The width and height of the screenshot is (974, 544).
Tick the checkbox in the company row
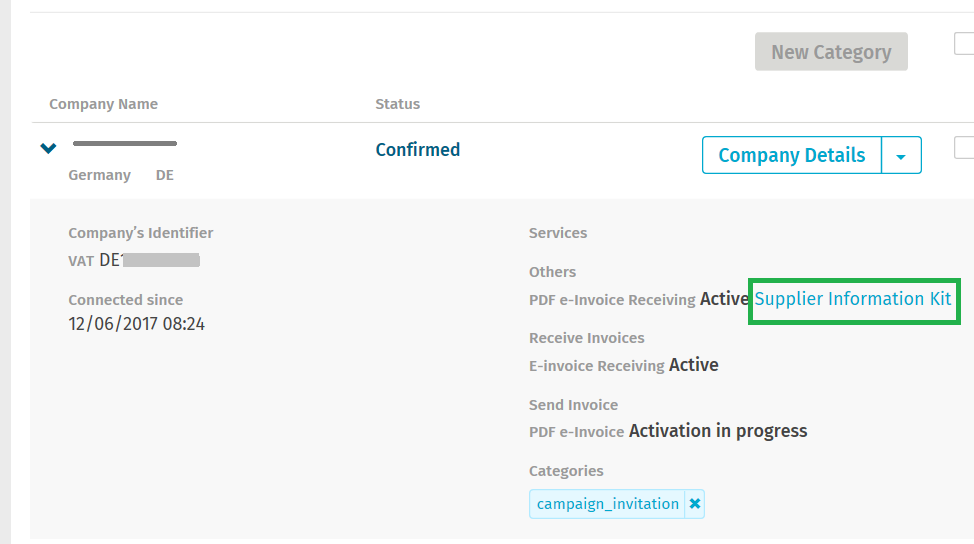964,148
